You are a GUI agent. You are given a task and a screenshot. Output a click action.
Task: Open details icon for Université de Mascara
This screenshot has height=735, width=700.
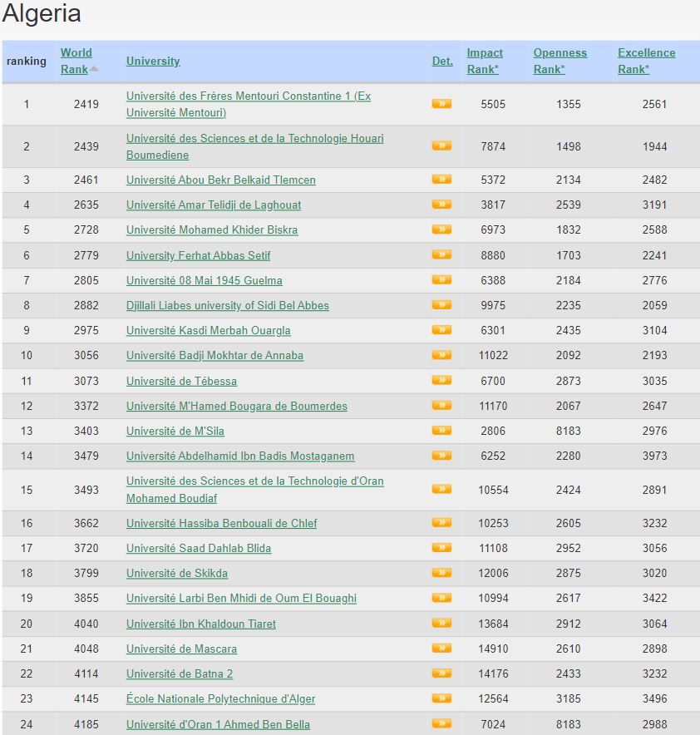click(441, 649)
